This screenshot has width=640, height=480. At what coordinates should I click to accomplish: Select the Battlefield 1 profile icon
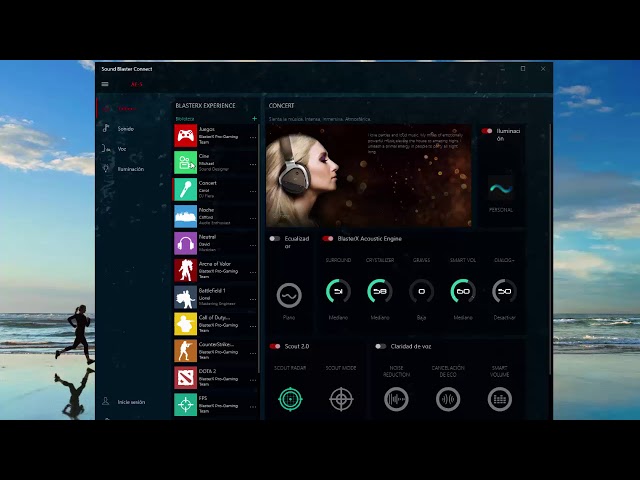[185, 297]
